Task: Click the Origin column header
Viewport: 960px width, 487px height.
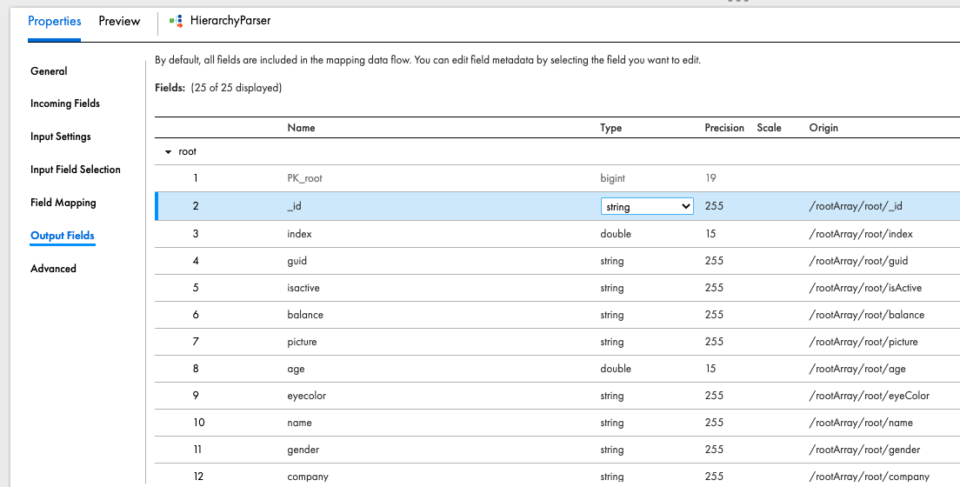Action: (823, 128)
